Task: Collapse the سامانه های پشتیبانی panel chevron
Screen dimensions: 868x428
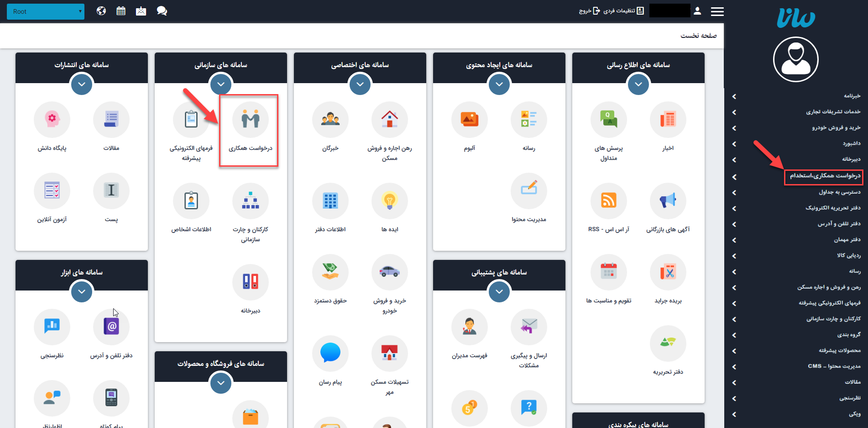Action: 499,291
